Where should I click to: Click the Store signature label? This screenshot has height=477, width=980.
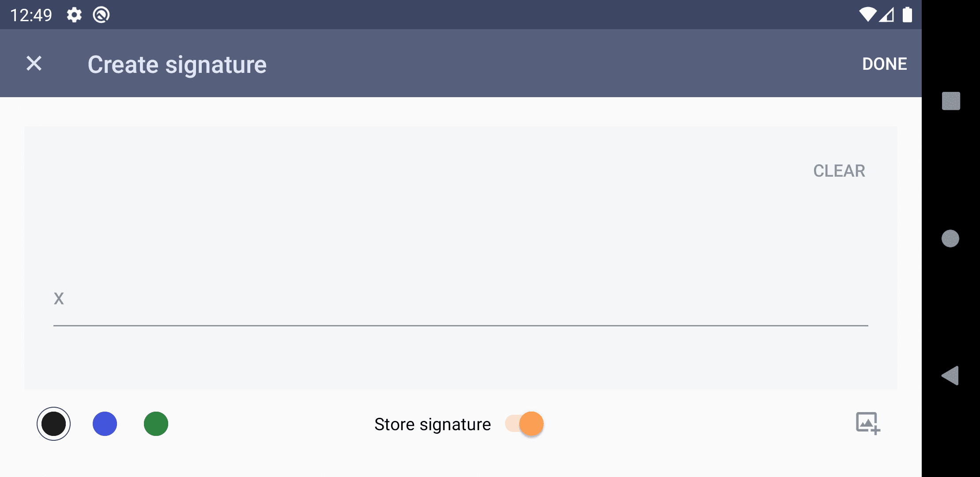click(x=432, y=424)
